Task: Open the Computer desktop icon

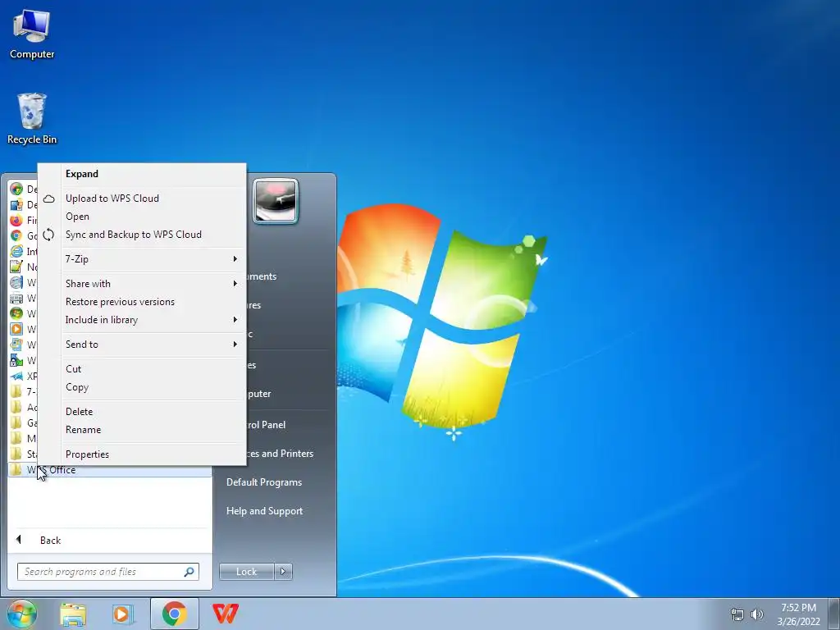Action: coord(32,34)
